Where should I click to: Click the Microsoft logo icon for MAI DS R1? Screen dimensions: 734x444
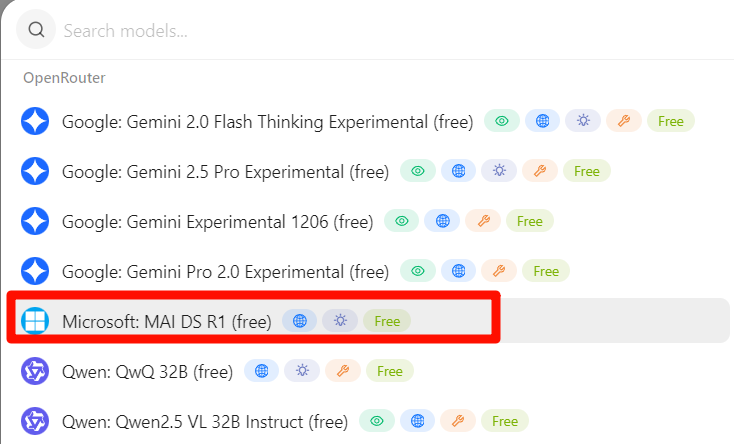point(35,321)
